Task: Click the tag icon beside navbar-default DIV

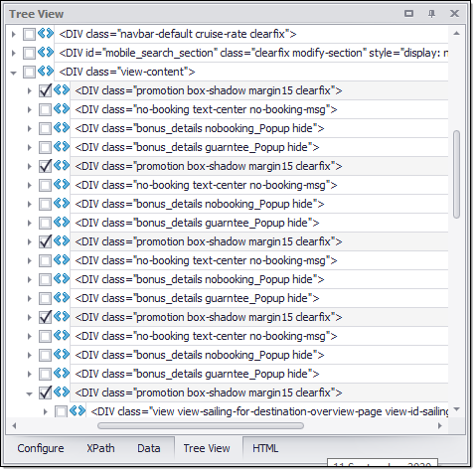Action: 46,34
